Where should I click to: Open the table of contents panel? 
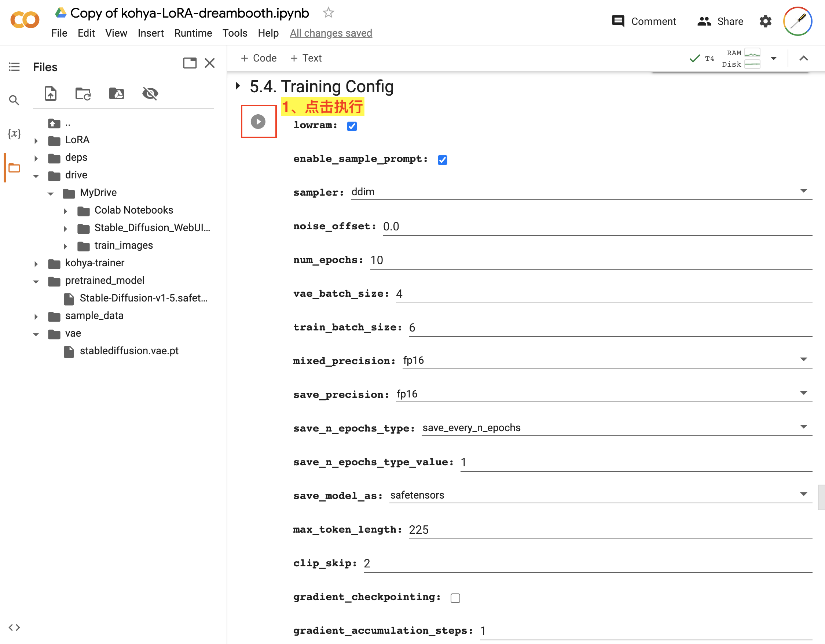(x=14, y=67)
